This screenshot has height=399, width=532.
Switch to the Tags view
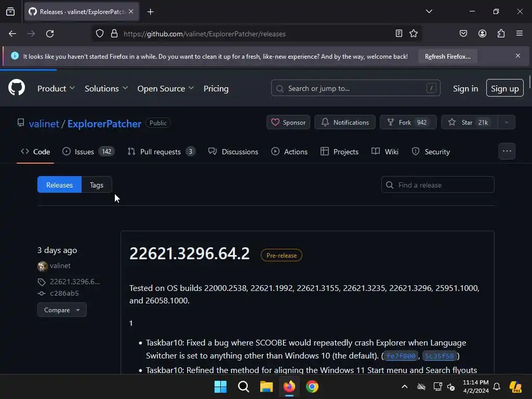pyautogui.click(x=97, y=184)
